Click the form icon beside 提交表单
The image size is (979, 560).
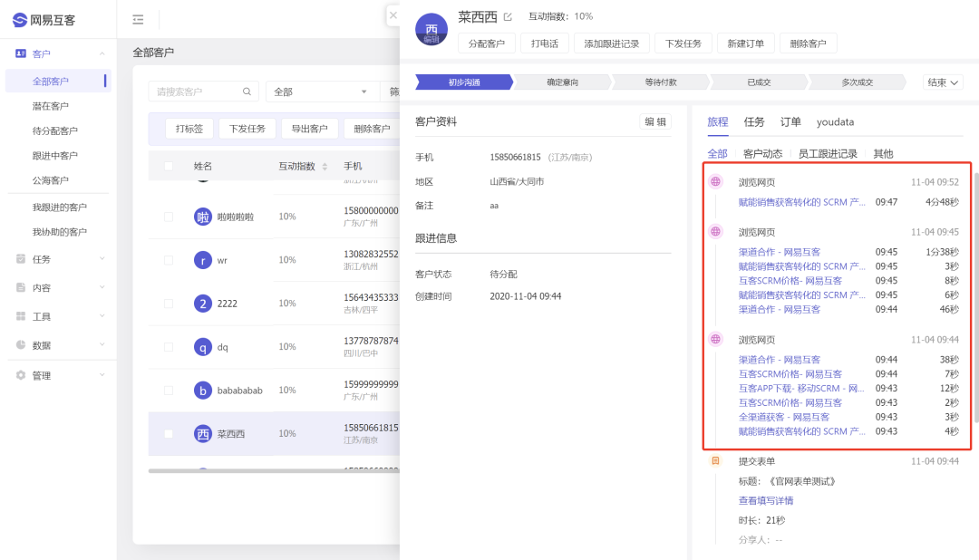715,460
